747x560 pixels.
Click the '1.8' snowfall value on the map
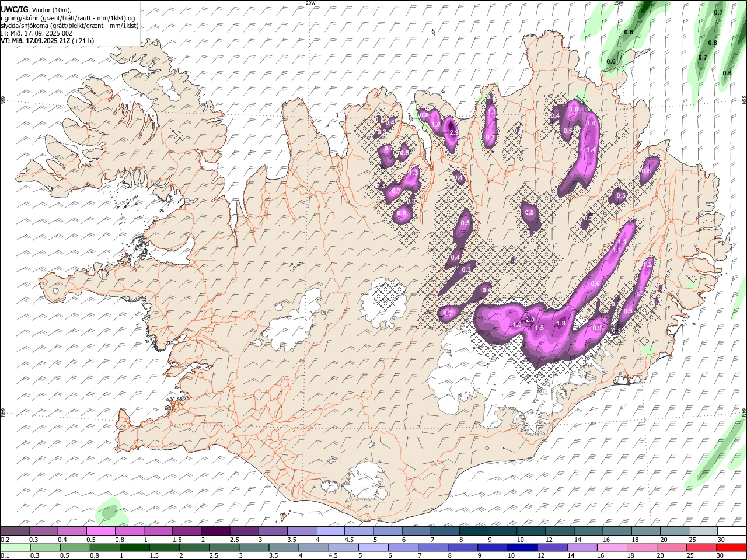coord(561,324)
